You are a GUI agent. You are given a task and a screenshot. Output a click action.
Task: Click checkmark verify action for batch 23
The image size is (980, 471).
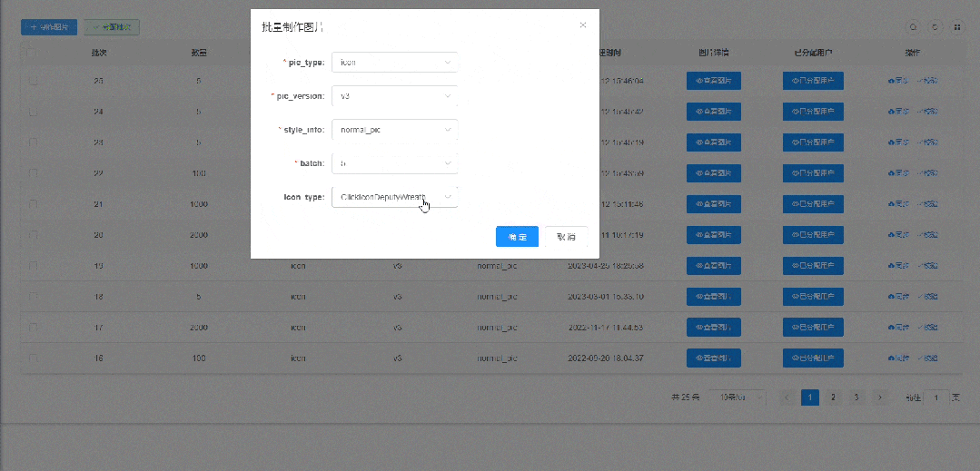point(927,142)
